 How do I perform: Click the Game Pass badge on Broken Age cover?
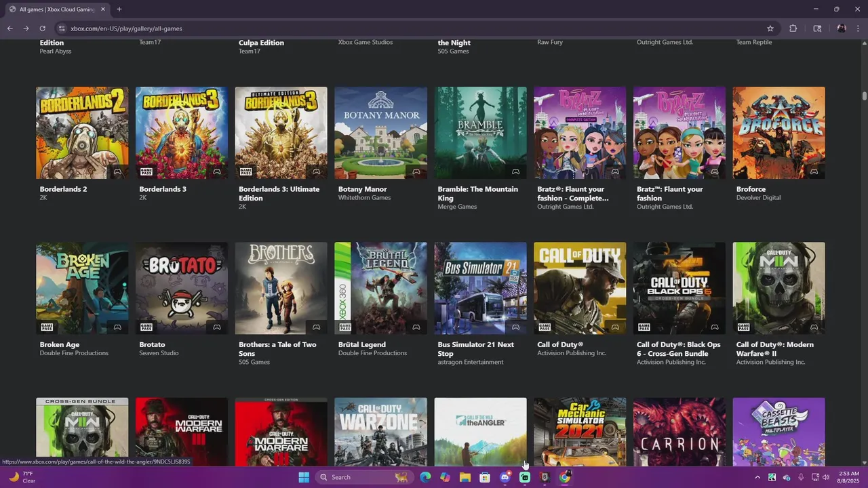pyautogui.click(x=47, y=327)
